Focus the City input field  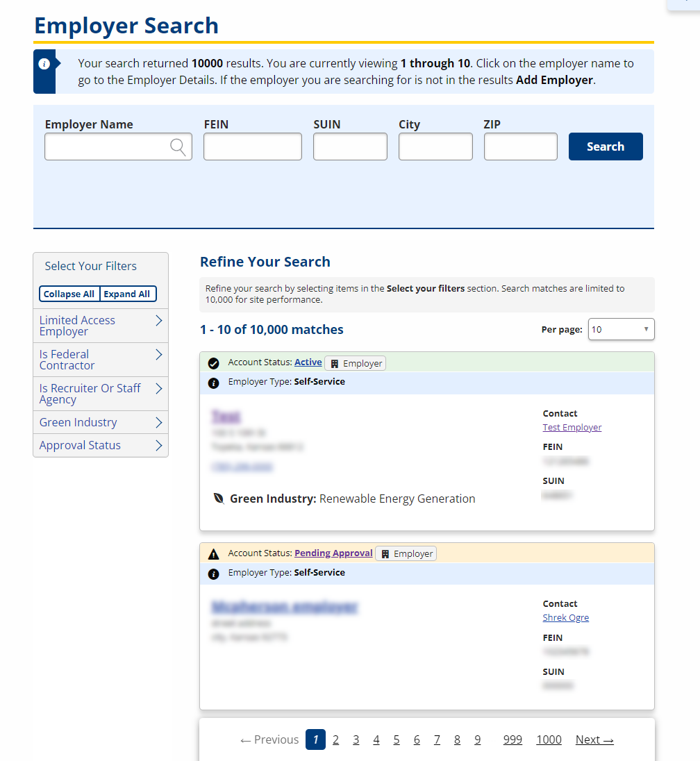(435, 147)
